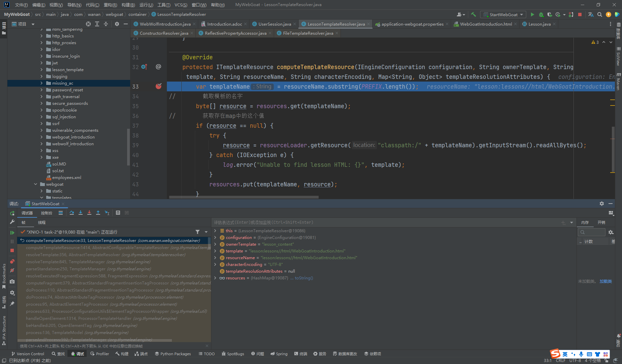
Task: Click the debugger Stop red square icon
Action: pyautogui.click(x=12, y=250)
